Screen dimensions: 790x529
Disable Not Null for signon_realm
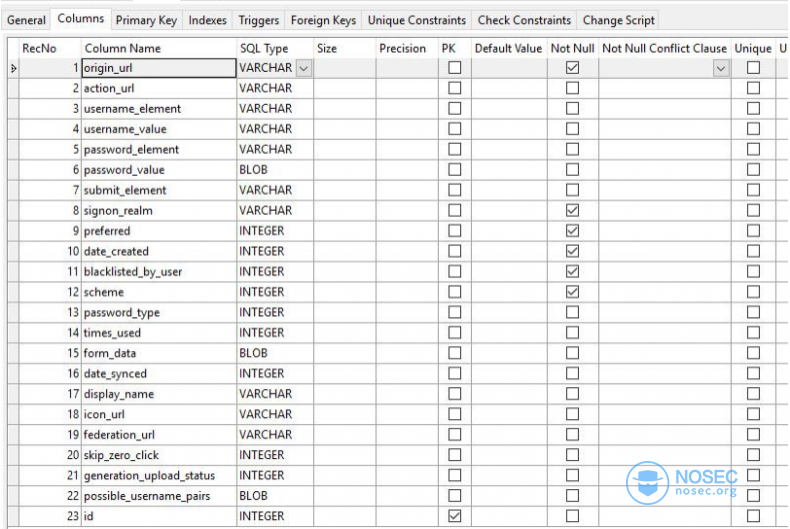[572, 210]
